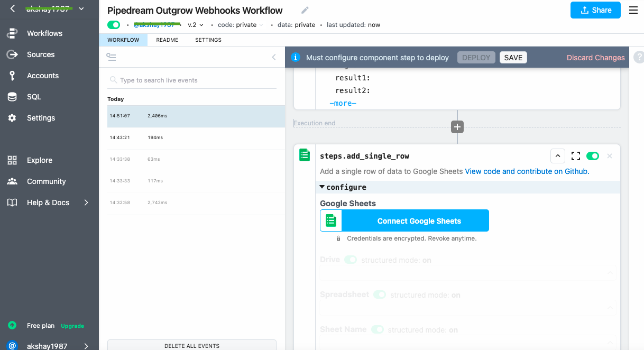Select the 14:33:38 event
The height and width of the screenshot is (350, 644).
pyautogui.click(x=196, y=159)
